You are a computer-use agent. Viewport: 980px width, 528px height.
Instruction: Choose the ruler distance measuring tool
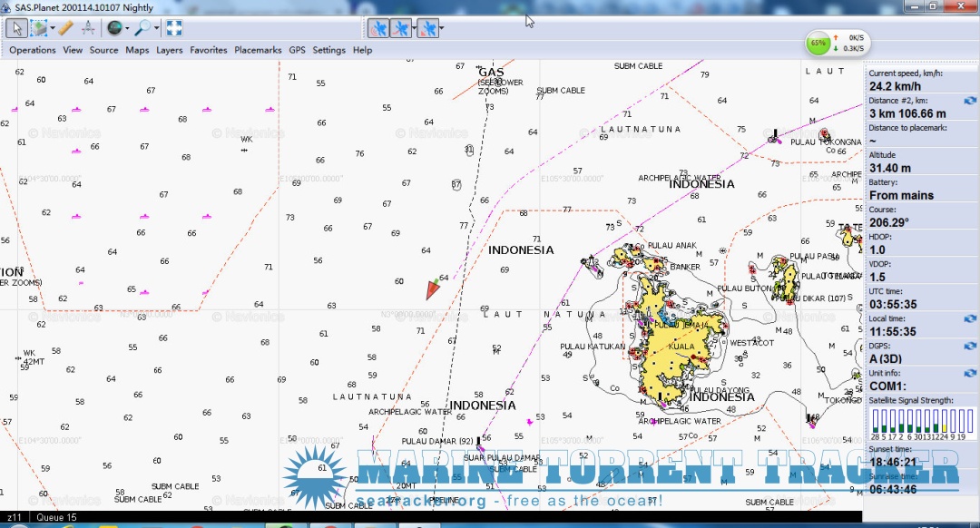tap(66, 28)
